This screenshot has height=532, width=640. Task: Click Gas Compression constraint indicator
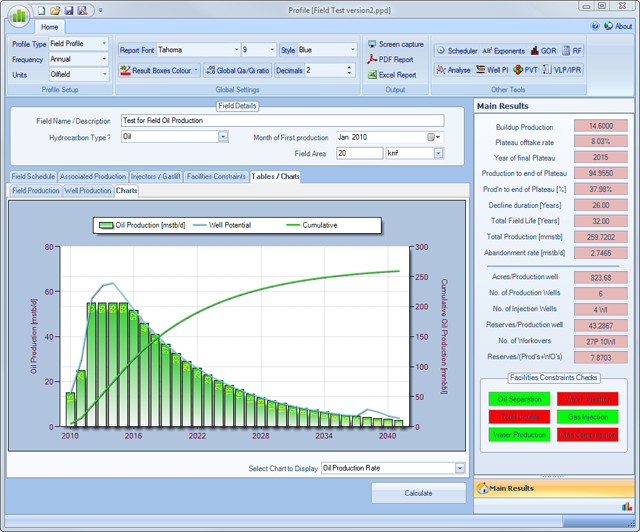click(588, 434)
